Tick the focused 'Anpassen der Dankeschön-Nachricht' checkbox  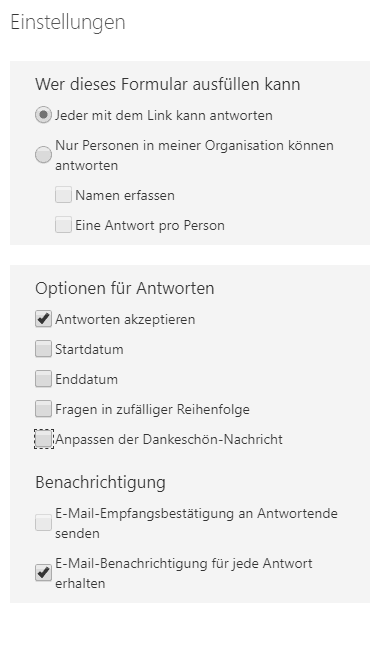click(x=43, y=439)
